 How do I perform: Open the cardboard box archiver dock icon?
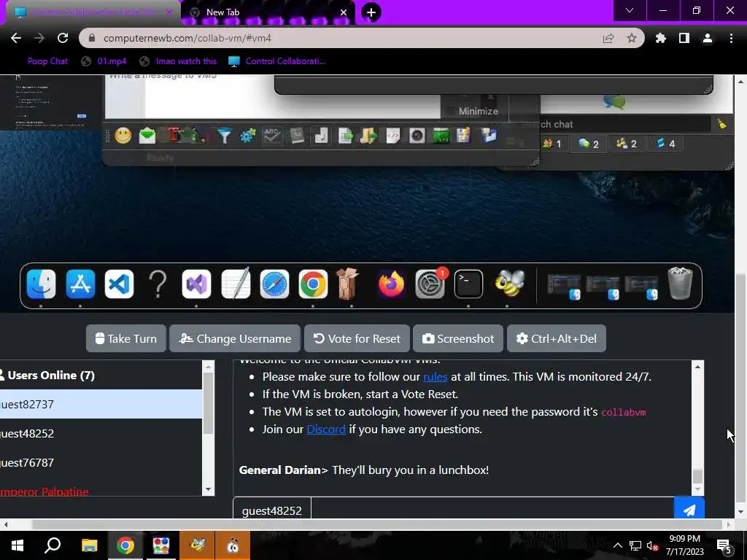click(348, 284)
